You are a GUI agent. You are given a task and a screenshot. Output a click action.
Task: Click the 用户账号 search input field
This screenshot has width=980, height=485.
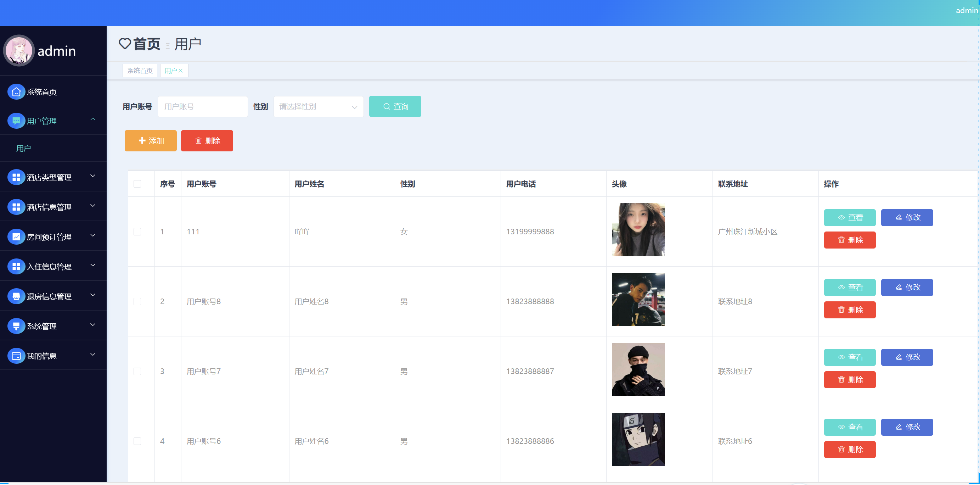(202, 107)
